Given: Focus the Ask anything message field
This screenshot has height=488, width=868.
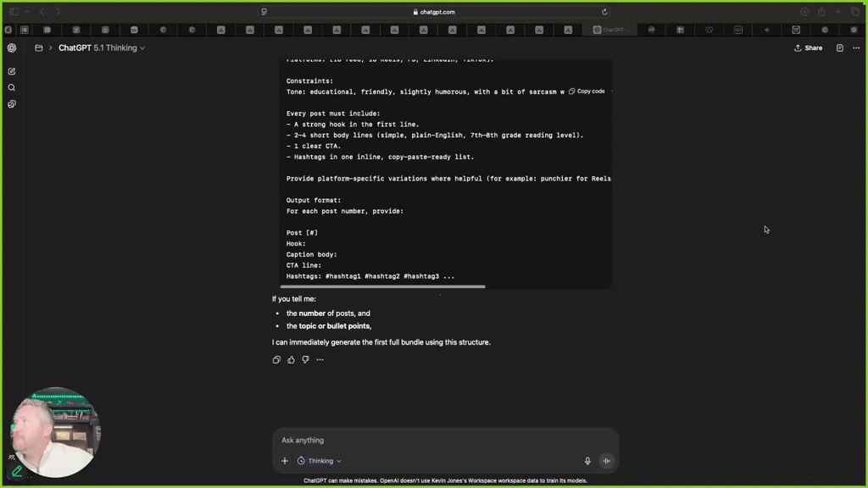Looking at the screenshot, I should click(x=445, y=441).
